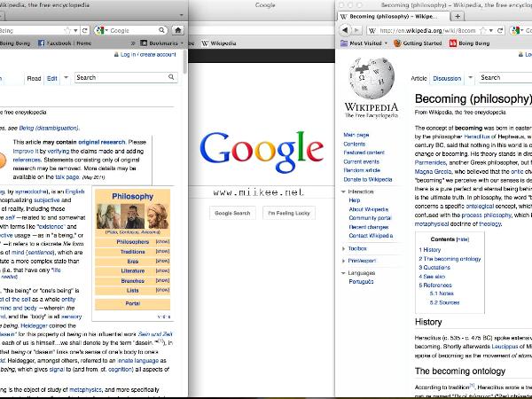Select the Becoming (philosophy) browser tab
Image resolution: width=532 pixels, height=399 pixels.
tap(393, 16)
